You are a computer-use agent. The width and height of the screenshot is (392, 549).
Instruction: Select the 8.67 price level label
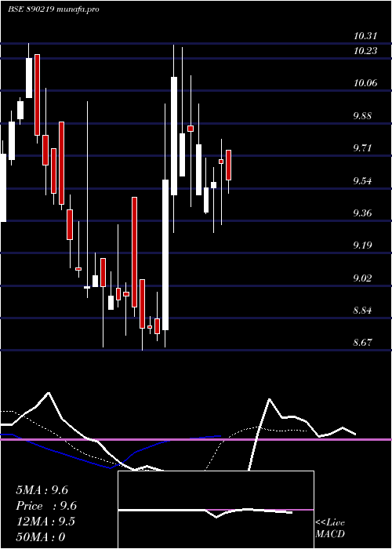362,343
